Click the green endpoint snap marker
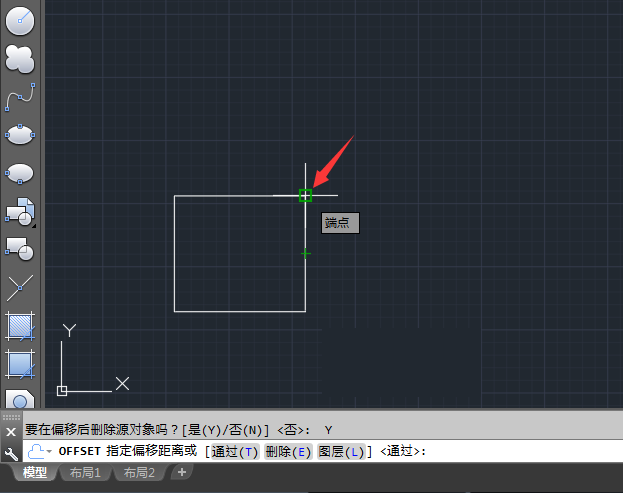Viewport: 623px width, 493px height. tap(305, 195)
